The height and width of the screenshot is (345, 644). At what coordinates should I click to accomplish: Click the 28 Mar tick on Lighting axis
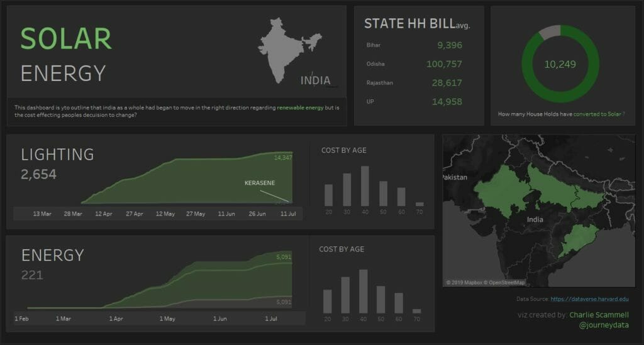[73, 214]
